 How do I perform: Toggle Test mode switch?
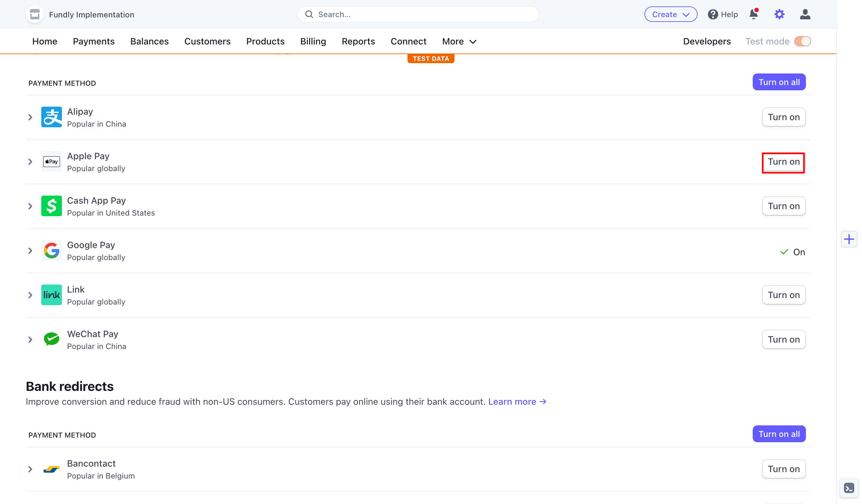pos(802,41)
